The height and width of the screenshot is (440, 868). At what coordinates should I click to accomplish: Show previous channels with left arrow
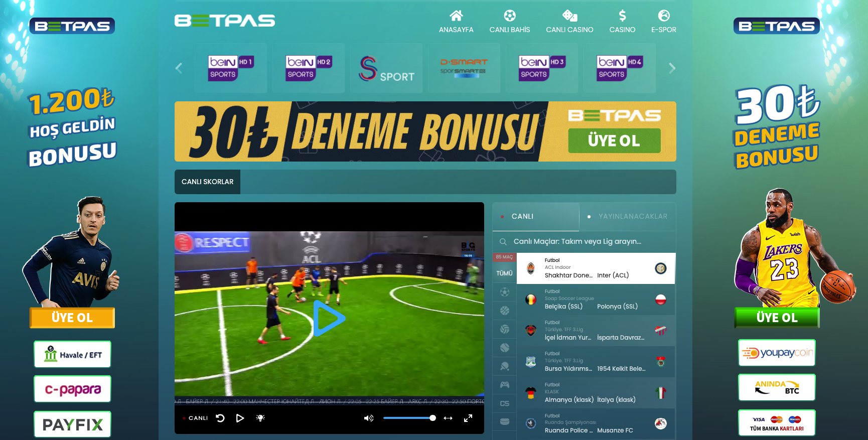tap(179, 68)
